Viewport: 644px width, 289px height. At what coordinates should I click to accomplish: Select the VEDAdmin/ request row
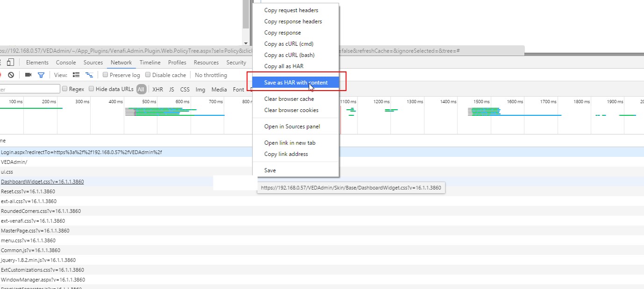(x=322, y=162)
